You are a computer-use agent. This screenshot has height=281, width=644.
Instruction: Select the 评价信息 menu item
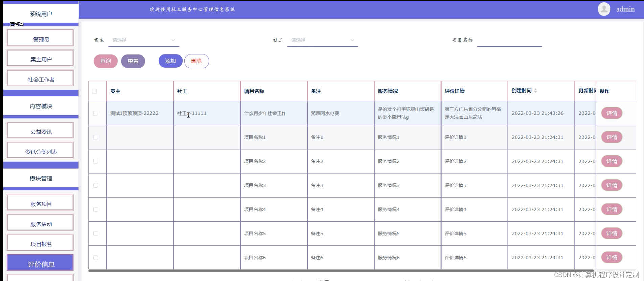pos(40,262)
